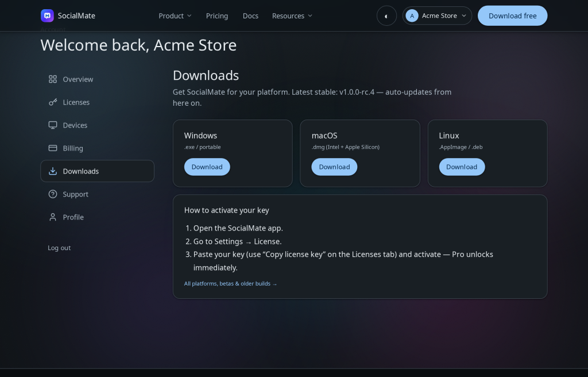
Task: Click the Latest stable version description text
Action: point(312,97)
